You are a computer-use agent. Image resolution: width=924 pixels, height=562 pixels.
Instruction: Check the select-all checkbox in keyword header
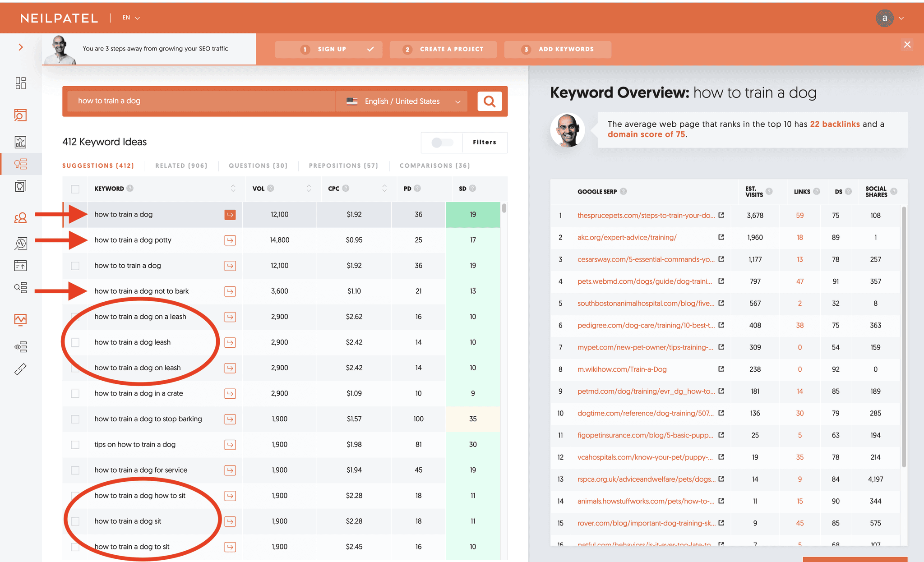(x=75, y=189)
